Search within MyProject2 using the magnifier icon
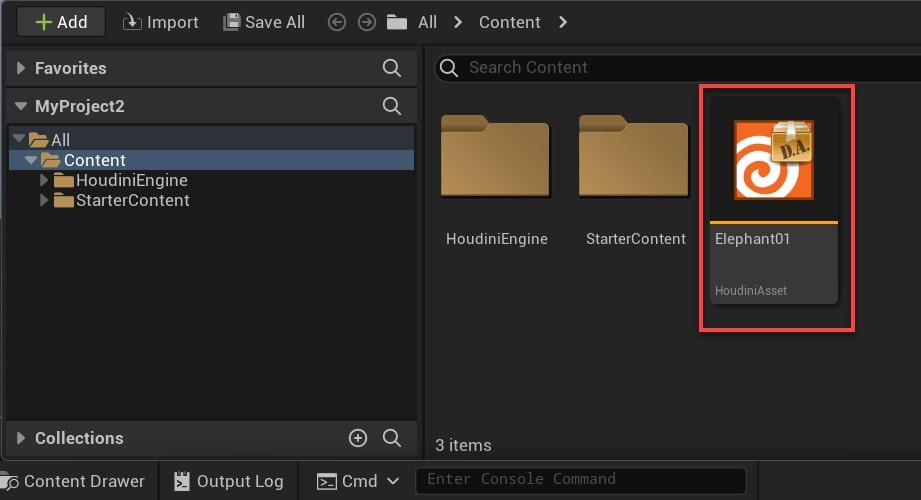 (x=392, y=106)
